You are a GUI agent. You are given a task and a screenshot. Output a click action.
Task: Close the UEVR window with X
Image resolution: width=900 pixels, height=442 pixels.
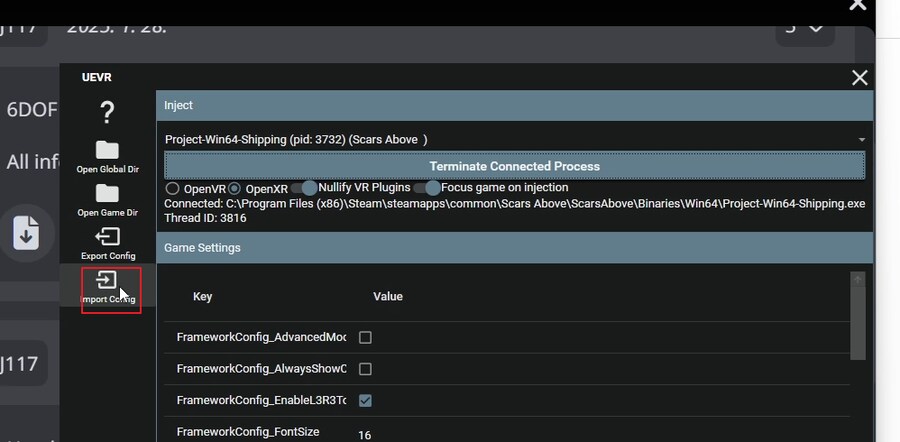859,78
